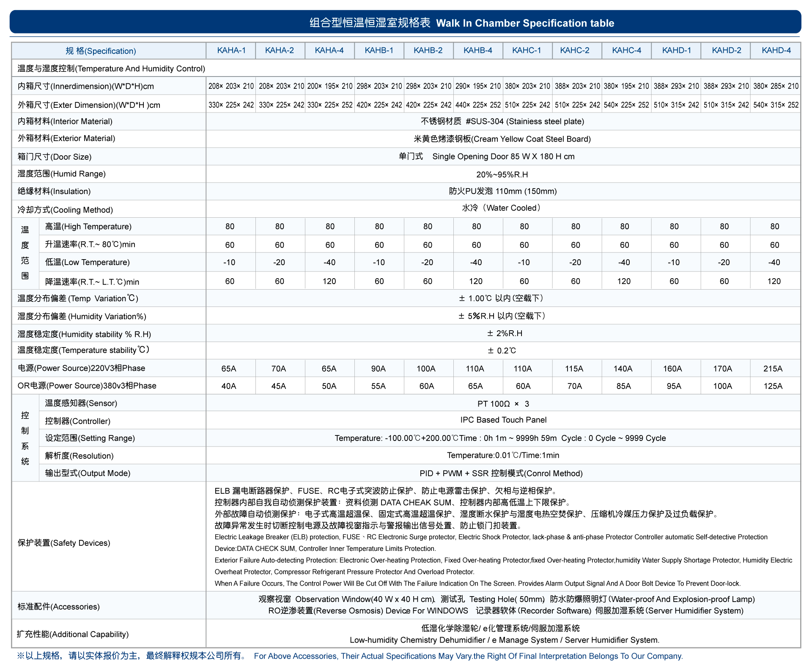812x668 pixels.
Task: Click the '防火PU发泡 110mm (150mm)' insulation value
Action: pos(503,191)
